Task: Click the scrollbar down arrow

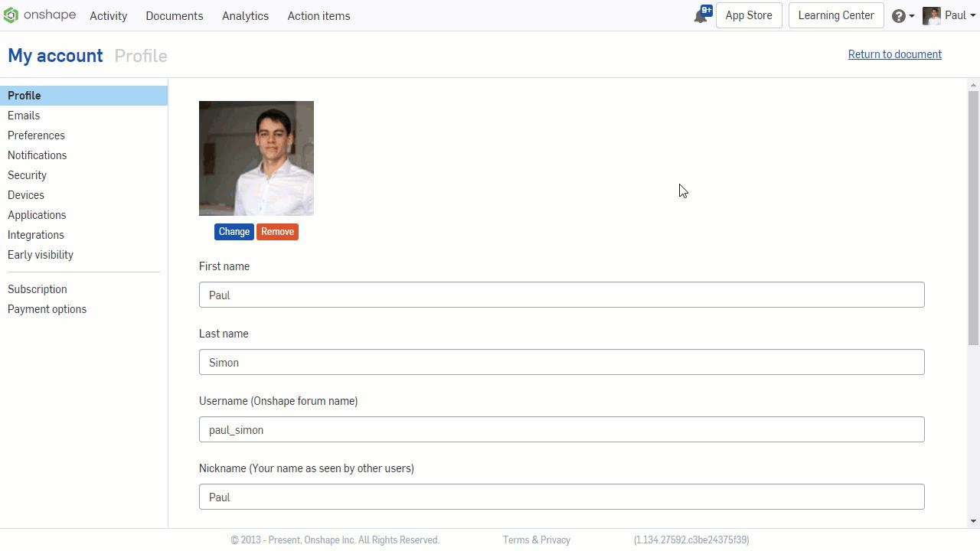Action: [x=973, y=521]
